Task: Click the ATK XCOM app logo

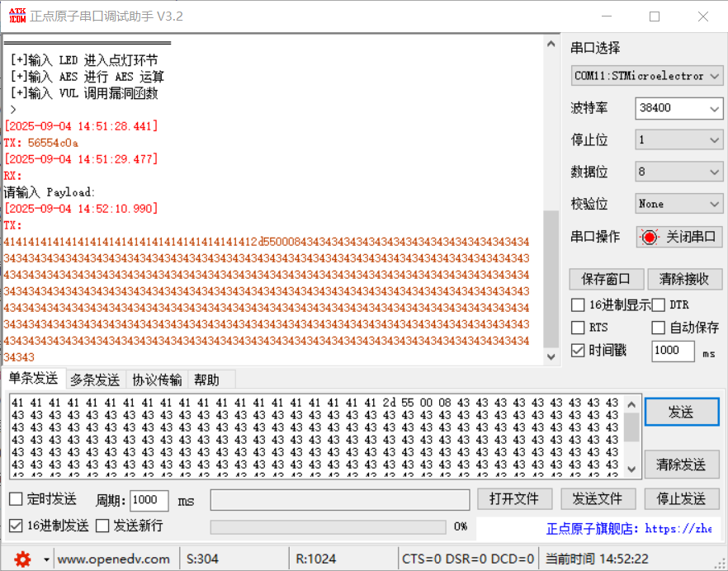Action: pos(17,16)
